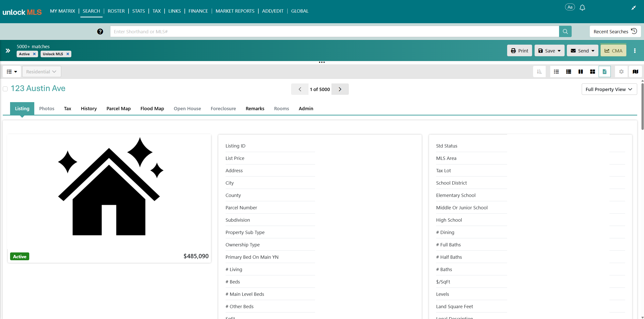Switch to single-line list view icon
644x319 pixels.
(x=556, y=72)
